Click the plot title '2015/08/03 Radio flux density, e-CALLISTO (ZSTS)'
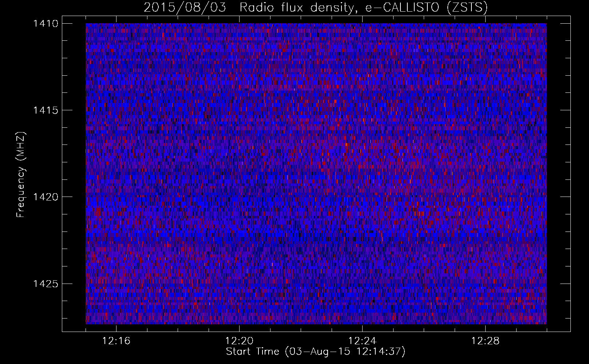Viewport: 589px width, 364px height. click(x=316, y=7)
